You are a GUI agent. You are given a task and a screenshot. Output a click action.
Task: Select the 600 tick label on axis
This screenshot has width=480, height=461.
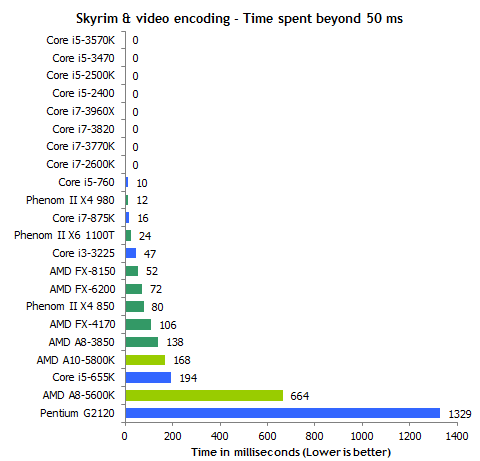(267, 436)
